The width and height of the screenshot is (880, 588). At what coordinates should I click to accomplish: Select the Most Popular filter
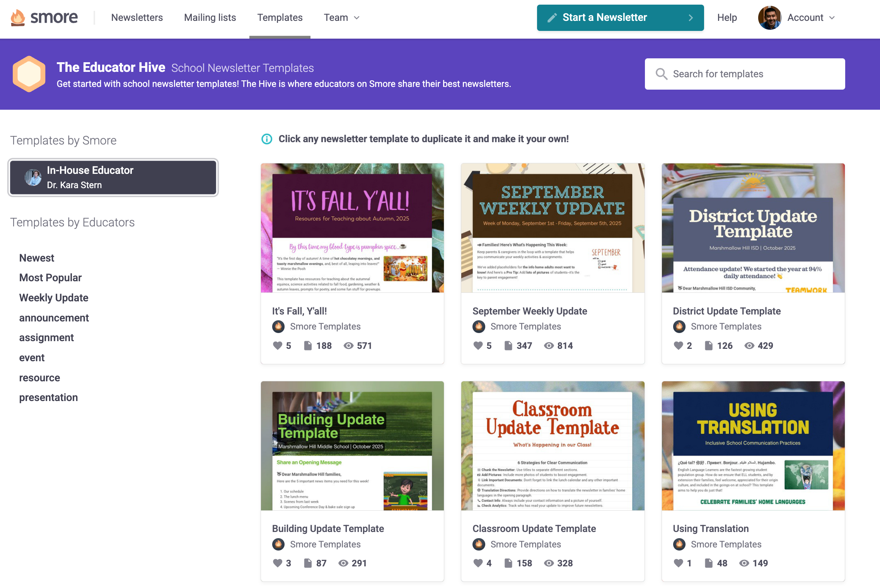click(x=50, y=277)
